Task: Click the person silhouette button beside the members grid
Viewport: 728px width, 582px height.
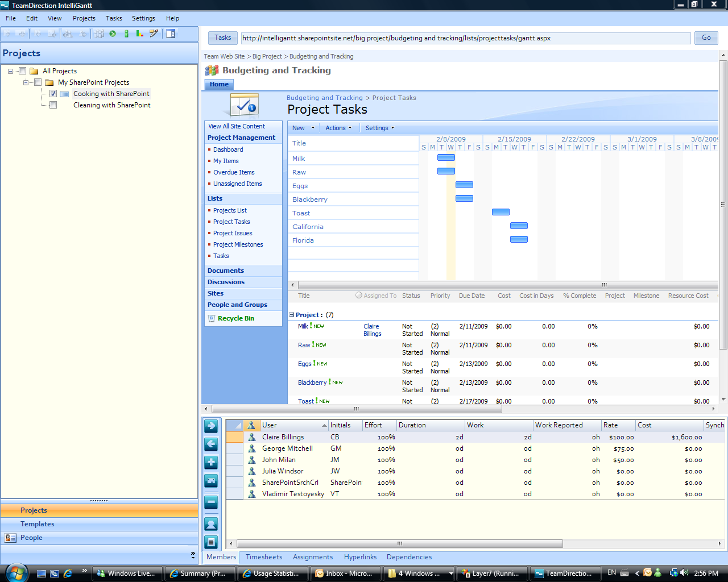Action: point(211,524)
